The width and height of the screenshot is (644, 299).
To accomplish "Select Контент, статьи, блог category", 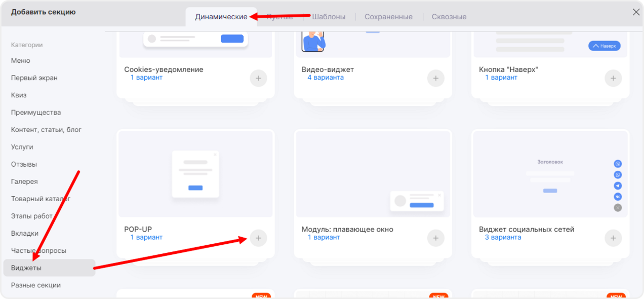I will (x=46, y=130).
